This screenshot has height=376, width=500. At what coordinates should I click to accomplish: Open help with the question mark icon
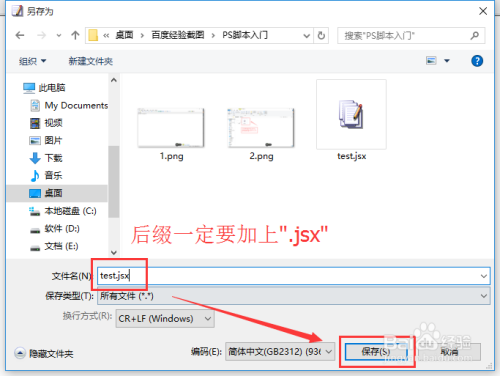477,61
